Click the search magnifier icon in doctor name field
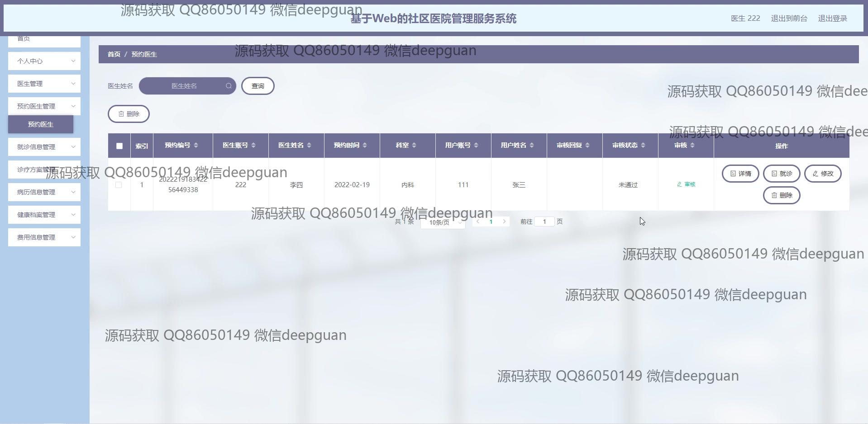868x424 pixels. pyautogui.click(x=229, y=86)
